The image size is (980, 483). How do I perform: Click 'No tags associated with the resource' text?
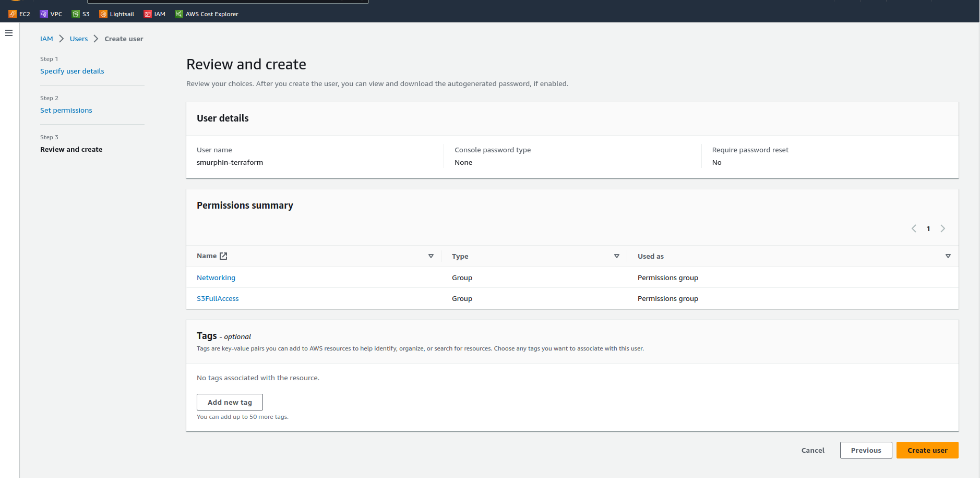pos(258,378)
